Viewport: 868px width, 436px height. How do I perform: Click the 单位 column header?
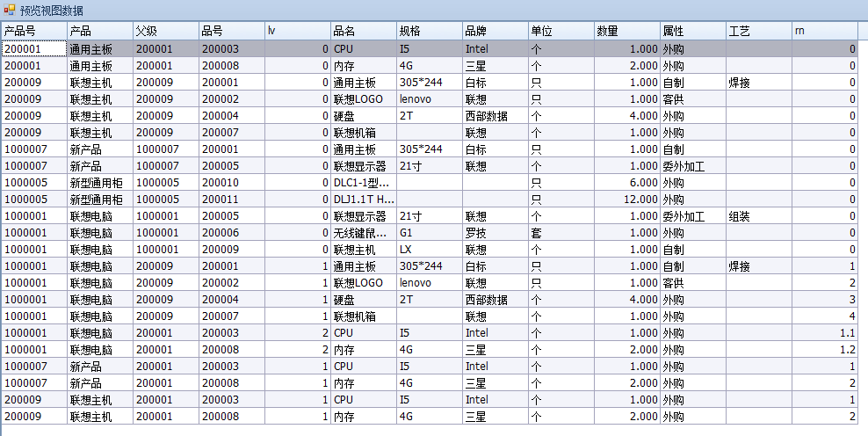(x=561, y=31)
